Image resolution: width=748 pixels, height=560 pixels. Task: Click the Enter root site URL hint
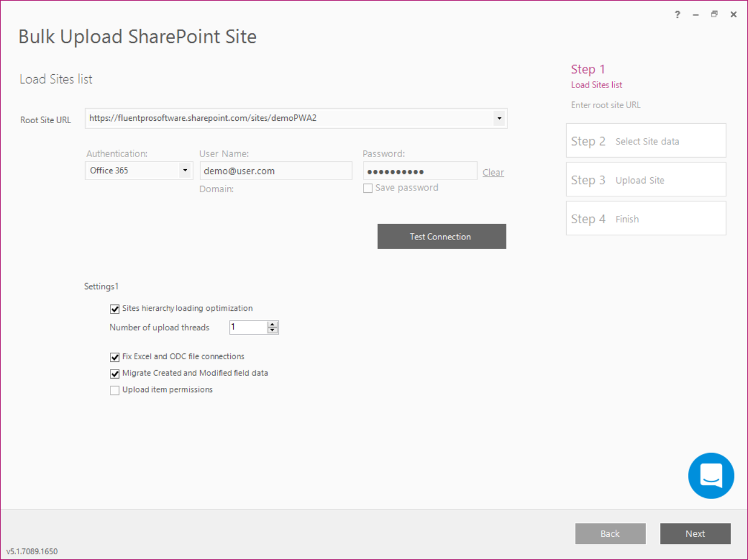point(606,105)
